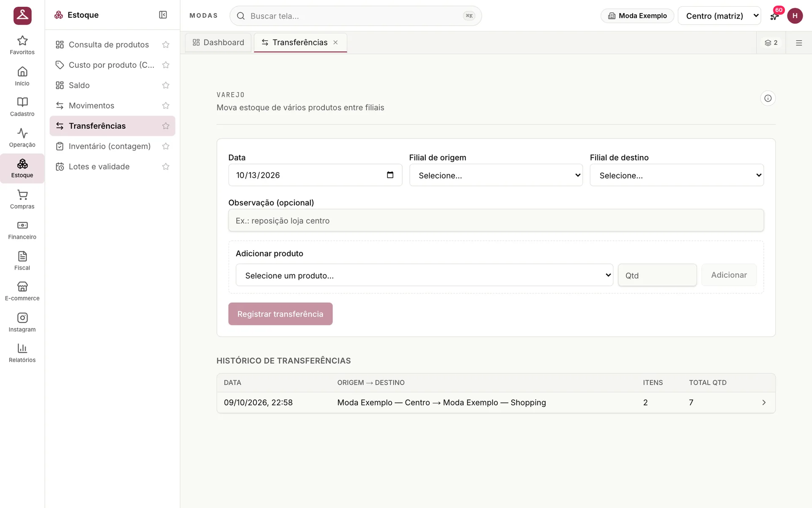
Task: Open Favoritos in the left rail
Action: (22, 45)
